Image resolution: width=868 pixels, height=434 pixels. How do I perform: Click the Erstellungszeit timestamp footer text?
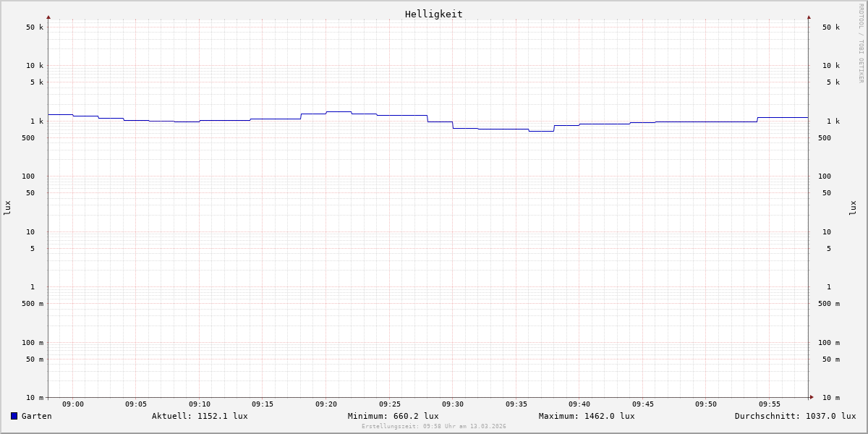(434, 426)
